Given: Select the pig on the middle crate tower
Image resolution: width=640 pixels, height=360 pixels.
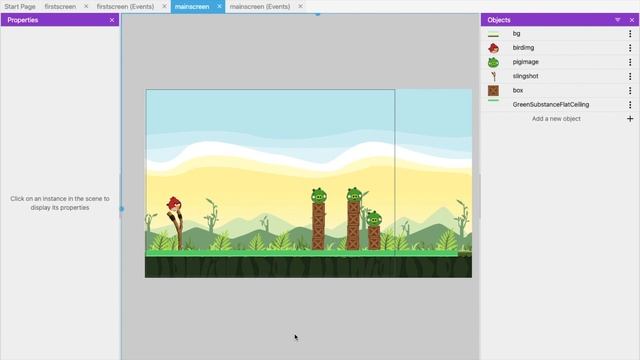Looking at the screenshot, I should click(354, 195).
